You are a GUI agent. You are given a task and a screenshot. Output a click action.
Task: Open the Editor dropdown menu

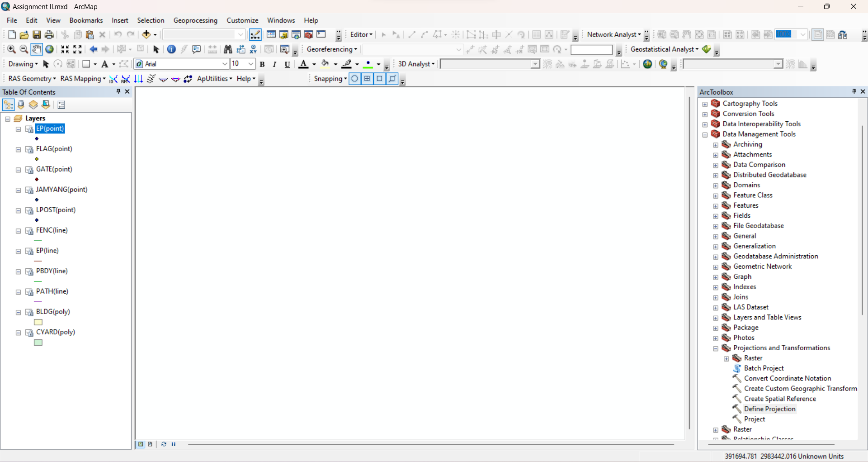[x=361, y=35]
